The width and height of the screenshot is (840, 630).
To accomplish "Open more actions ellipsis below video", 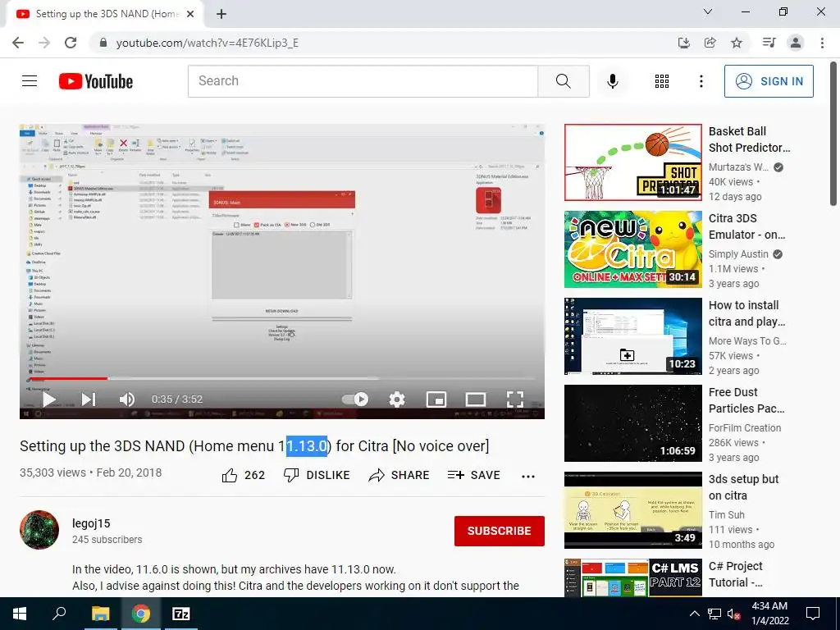I will (x=528, y=476).
